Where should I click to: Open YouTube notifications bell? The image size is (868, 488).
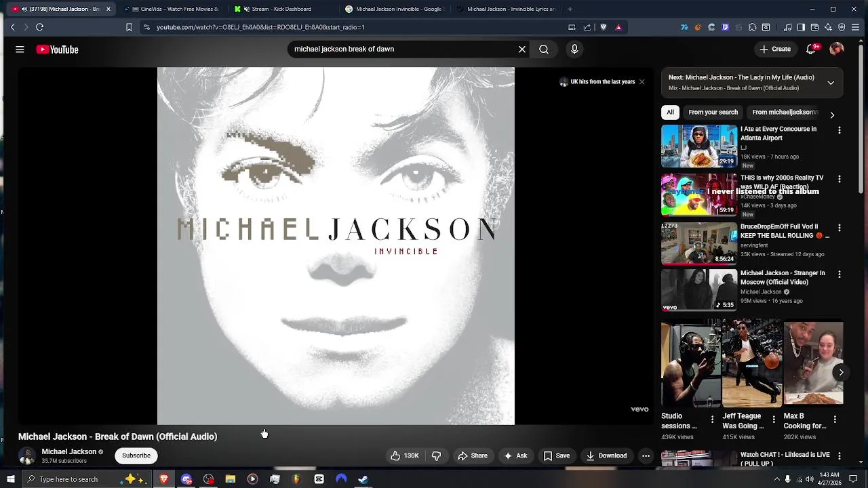pyautogui.click(x=811, y=49)
